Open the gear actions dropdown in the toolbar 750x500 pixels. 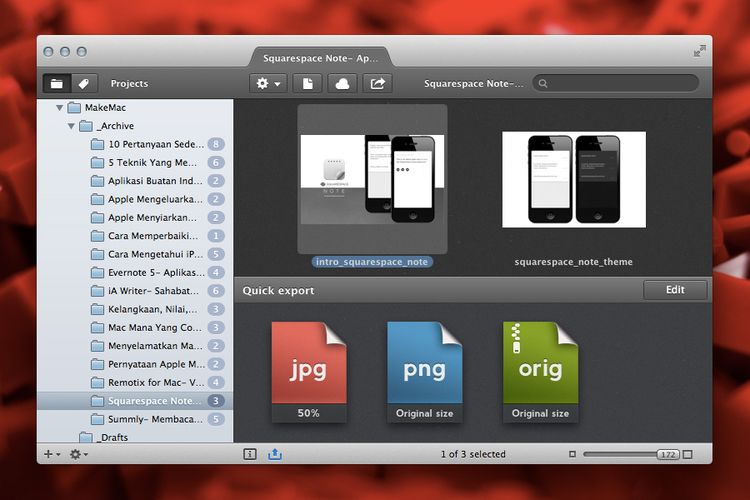coord(268,83)
